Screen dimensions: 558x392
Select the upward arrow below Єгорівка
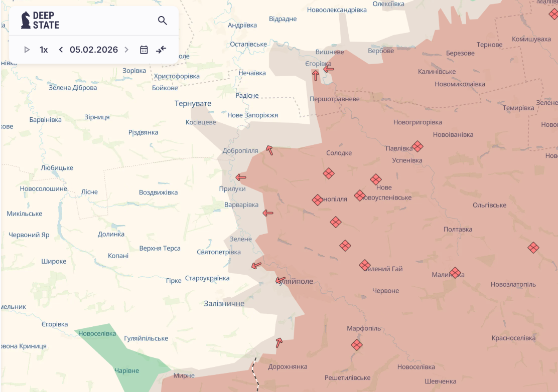(x=316, y=76)
